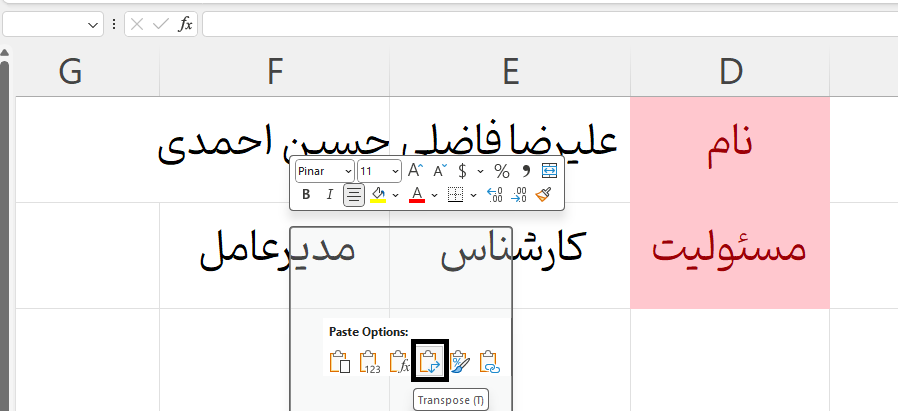Screen dimensions: 898x411
Task: Expand the Name Box dropdown arrow
Action: [94, 24]
